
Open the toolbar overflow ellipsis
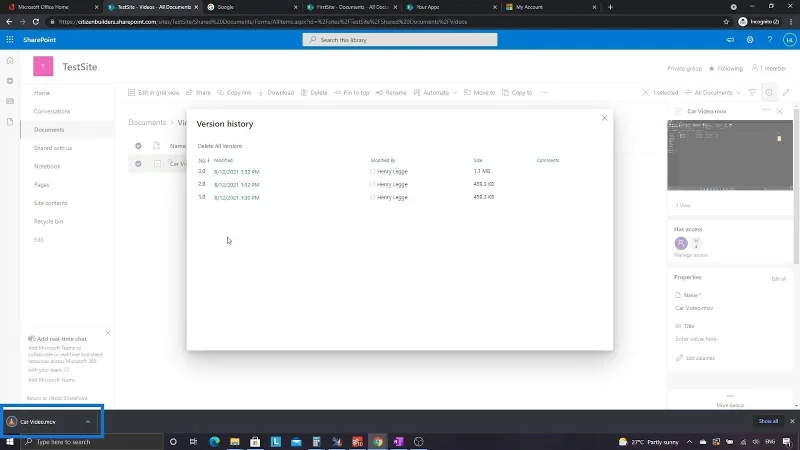544,92
